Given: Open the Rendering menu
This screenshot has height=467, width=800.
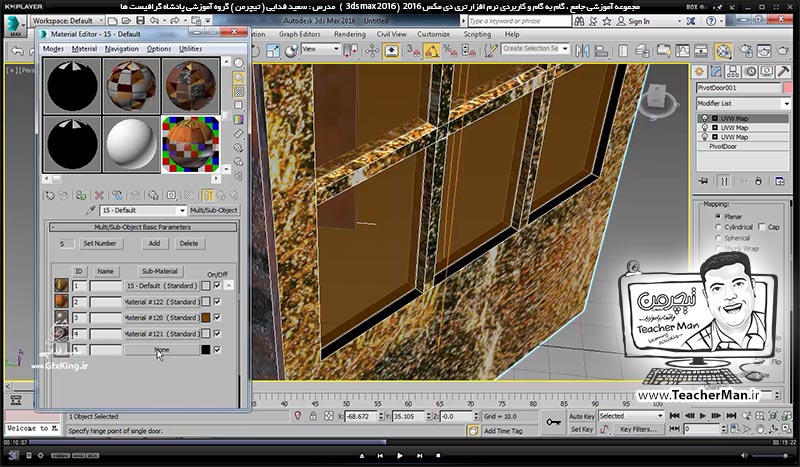Looking at the screenshot, I should [x=349, y=34].
